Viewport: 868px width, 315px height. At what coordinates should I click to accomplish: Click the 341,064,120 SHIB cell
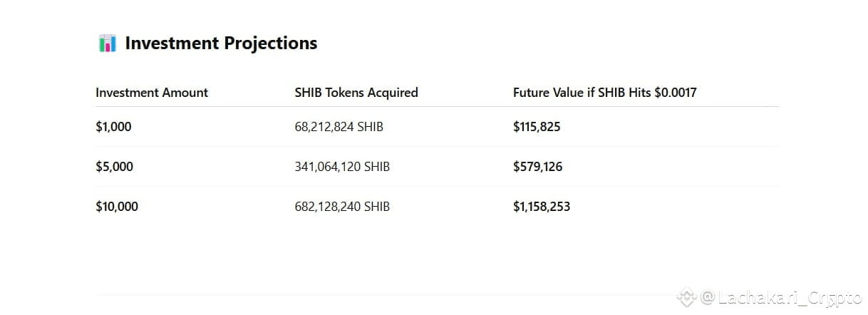[342, 167]
